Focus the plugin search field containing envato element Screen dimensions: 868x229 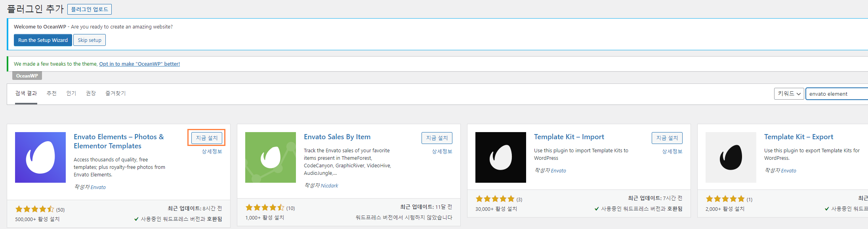[837, 94]
